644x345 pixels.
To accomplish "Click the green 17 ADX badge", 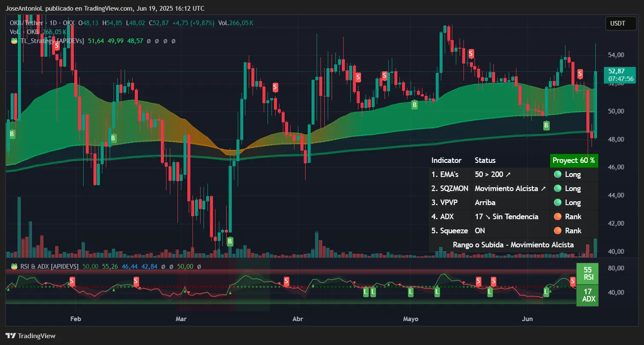I will 587,296.
